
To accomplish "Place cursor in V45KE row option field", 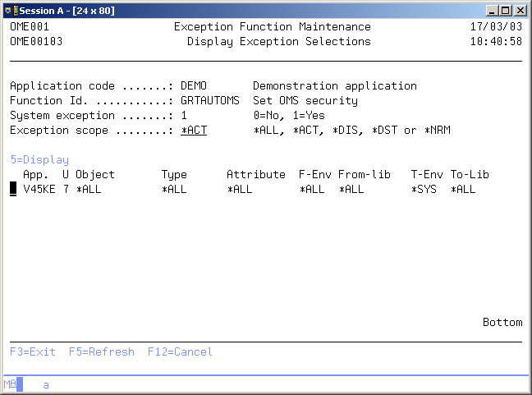I will pos(13,189).
